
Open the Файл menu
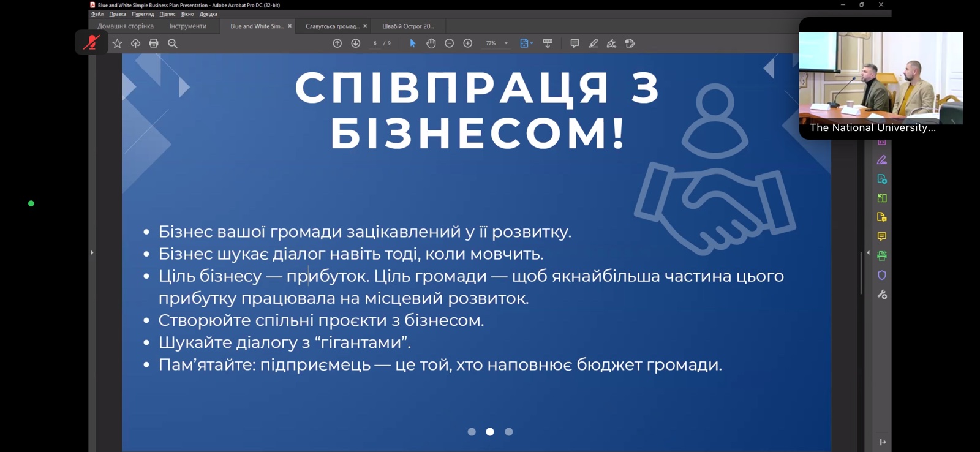97,14
